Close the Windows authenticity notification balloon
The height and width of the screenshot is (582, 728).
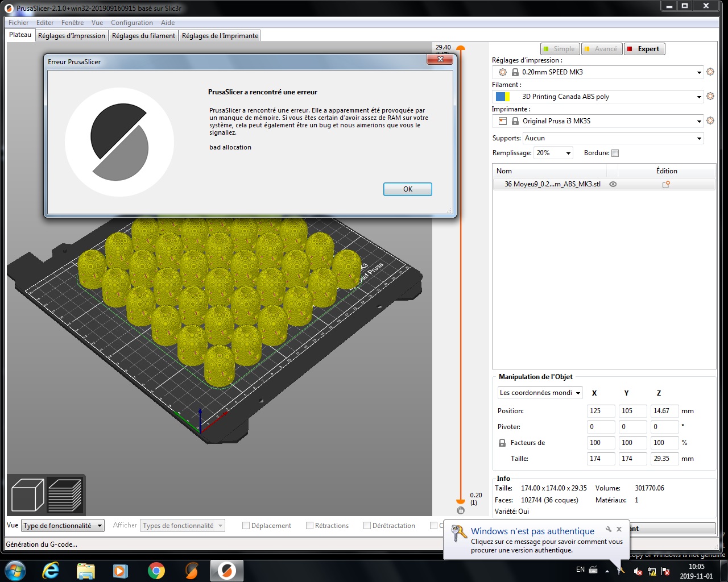coord(619,529)
